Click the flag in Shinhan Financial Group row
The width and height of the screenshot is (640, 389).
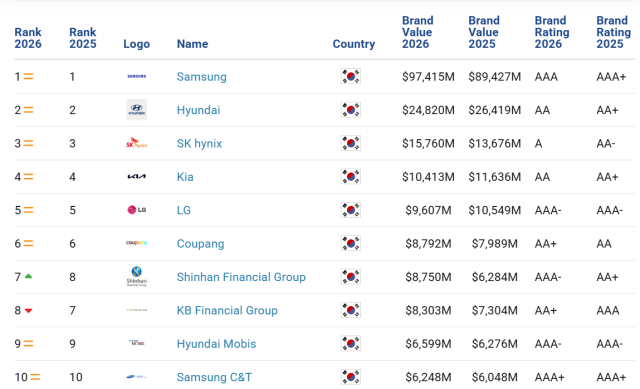pos(351,277)
